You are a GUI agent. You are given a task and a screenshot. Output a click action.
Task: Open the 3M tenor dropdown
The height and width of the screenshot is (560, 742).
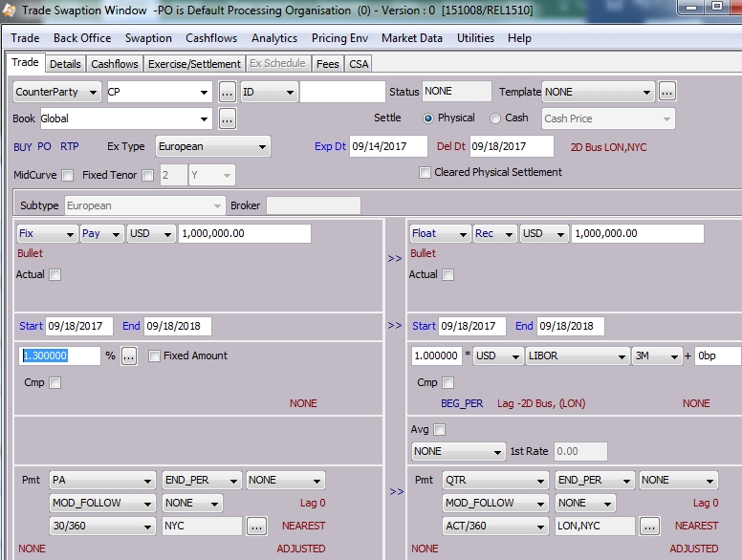coord(656,356)
